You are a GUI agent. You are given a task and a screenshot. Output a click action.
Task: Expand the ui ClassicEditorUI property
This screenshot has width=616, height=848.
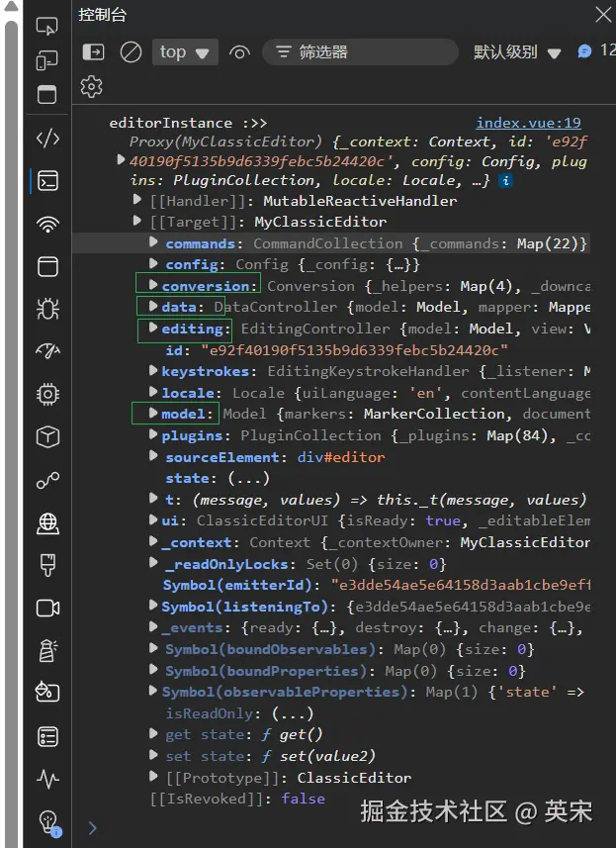point(153,519)
